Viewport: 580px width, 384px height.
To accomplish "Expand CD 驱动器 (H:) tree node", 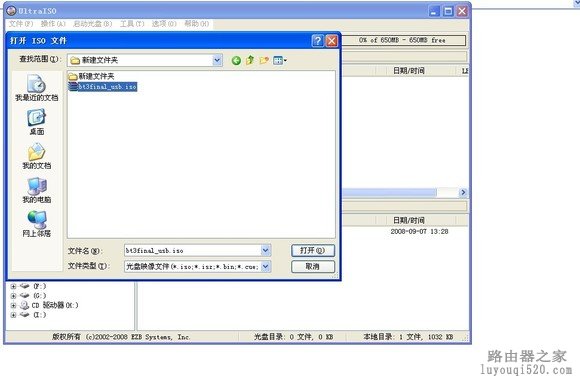I will [x=13, y=306].
